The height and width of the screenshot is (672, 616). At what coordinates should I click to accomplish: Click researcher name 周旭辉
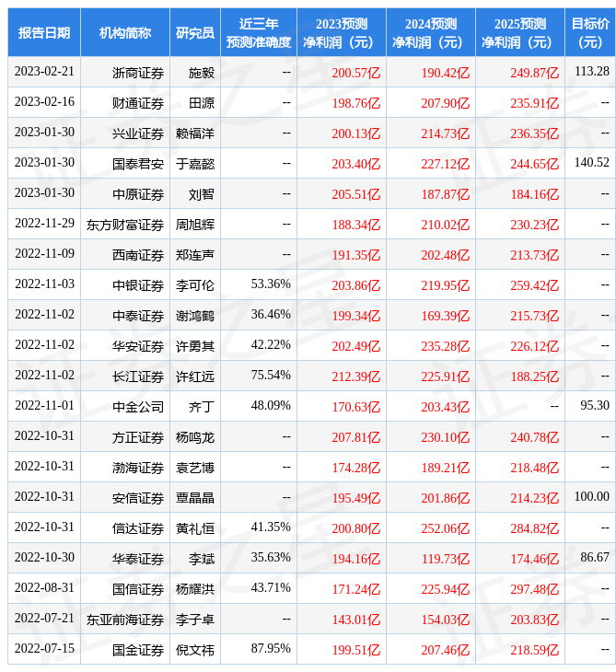click(x=195, y=225)
